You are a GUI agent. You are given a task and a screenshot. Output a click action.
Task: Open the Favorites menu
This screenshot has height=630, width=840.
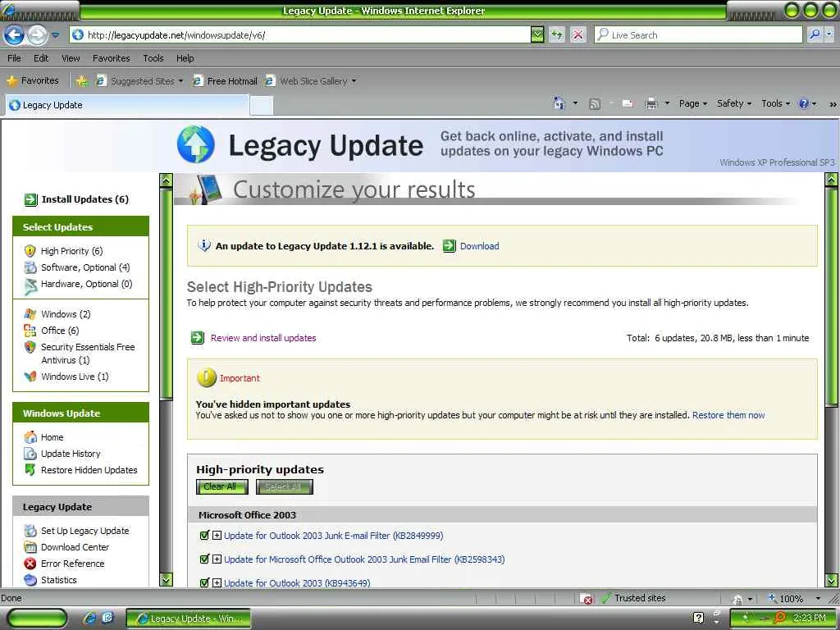[111, 58]
